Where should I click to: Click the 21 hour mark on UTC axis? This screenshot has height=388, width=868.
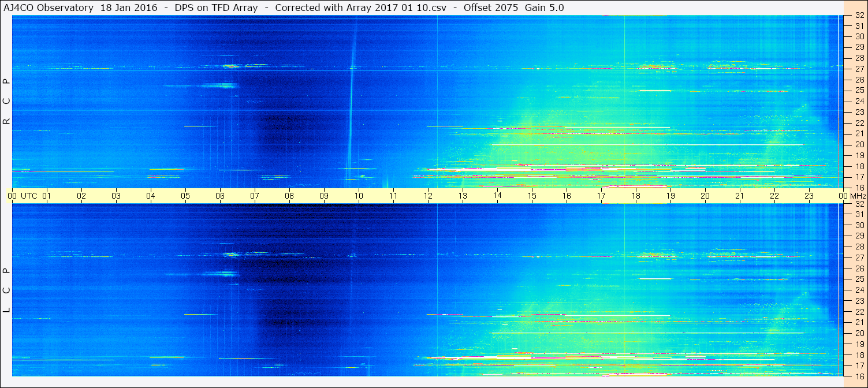[740, 196]
